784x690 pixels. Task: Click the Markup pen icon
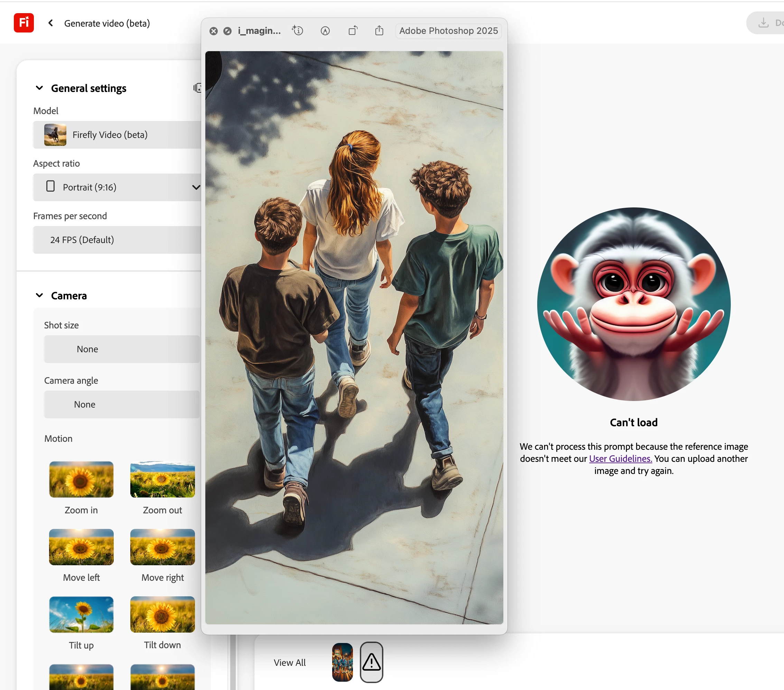pos(325,31)
